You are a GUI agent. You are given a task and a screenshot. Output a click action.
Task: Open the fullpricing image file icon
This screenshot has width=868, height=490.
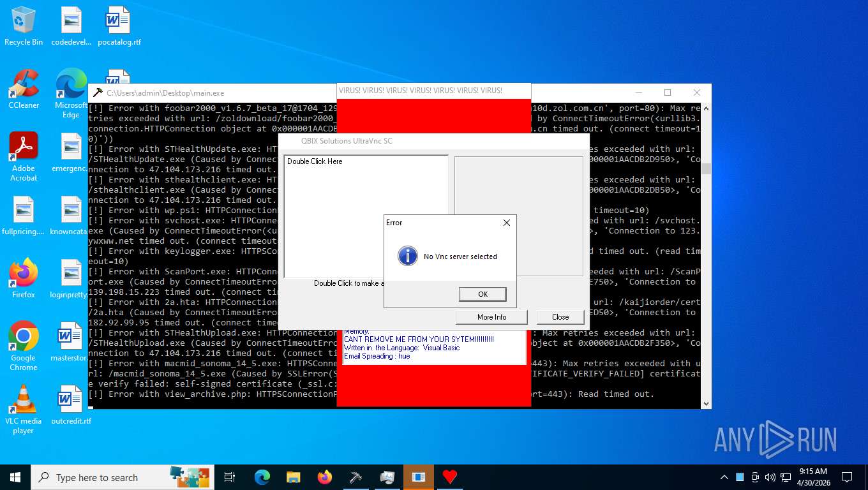[x=24, y=216]
